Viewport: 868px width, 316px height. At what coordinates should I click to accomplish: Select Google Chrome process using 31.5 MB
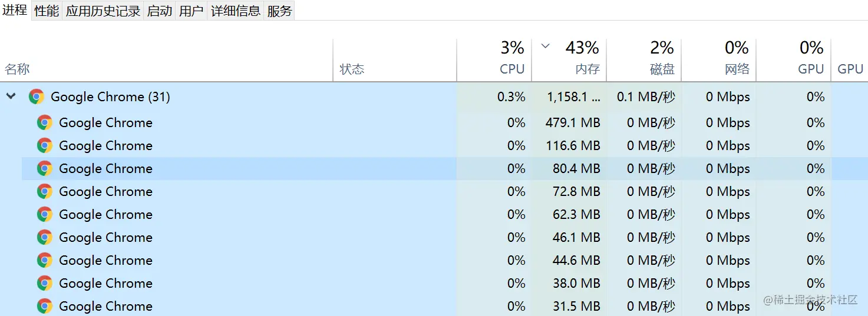(x=105, y=306)
